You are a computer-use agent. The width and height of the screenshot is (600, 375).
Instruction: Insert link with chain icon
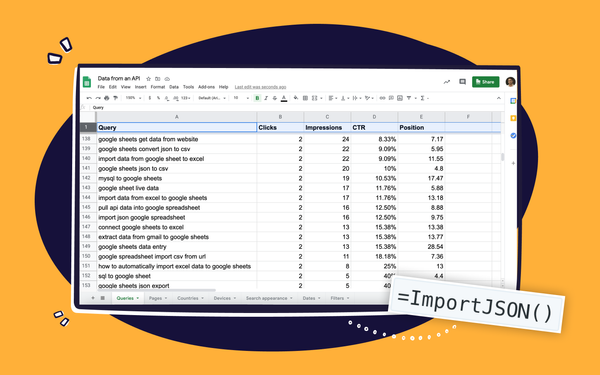(382, 98)
